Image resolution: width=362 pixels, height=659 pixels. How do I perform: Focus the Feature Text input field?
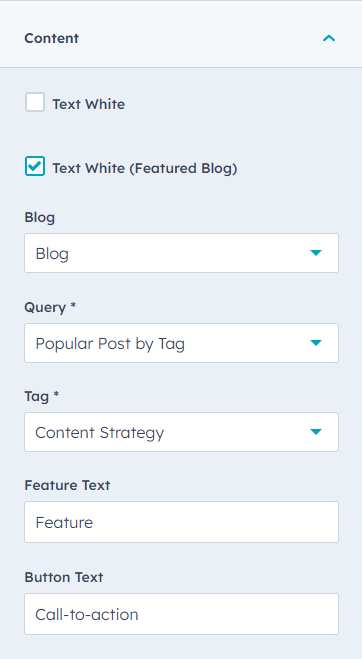click(x=181, y=522)
